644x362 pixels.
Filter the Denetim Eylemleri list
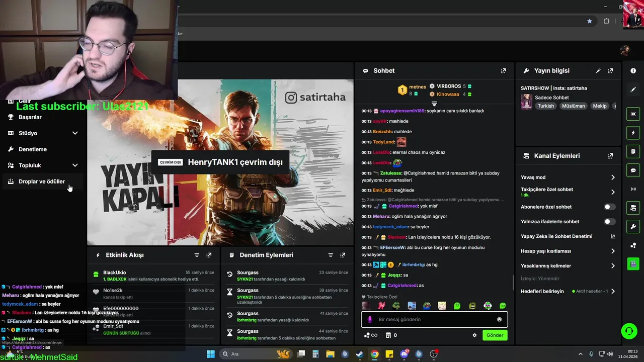click(331, 255)
